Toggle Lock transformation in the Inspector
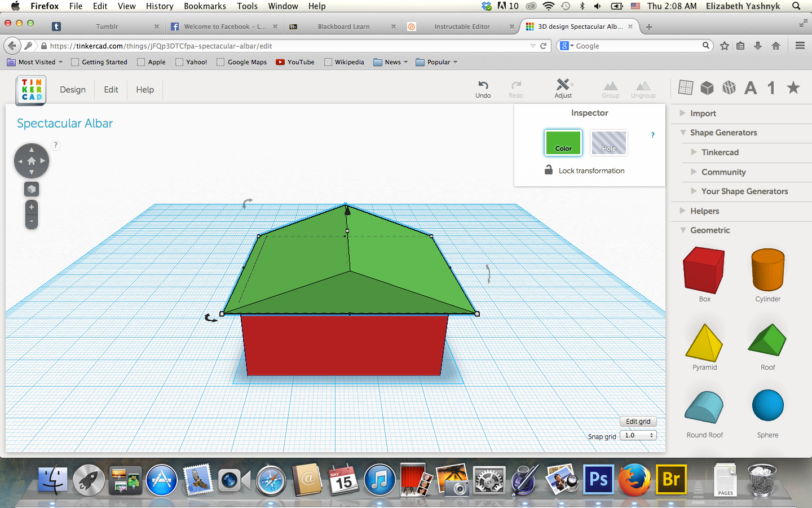Screen dimensions: 812x508 584,170
